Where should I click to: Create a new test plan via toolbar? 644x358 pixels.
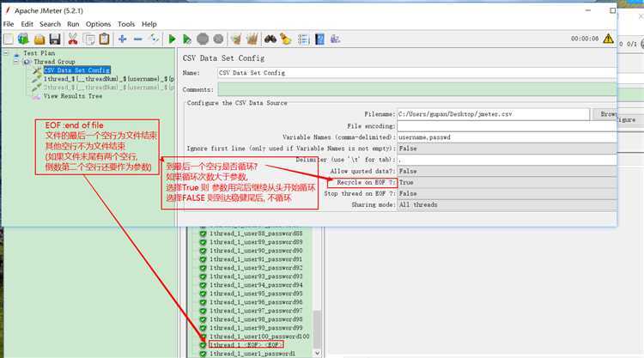tap(9, 39)
